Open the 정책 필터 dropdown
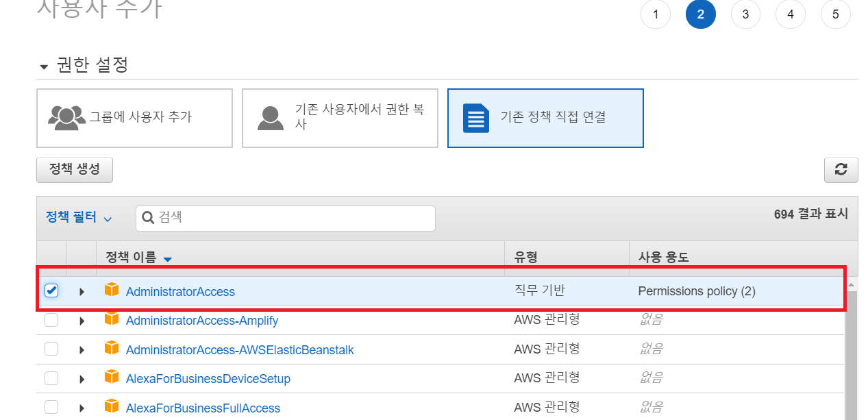 tap(79, 218)
